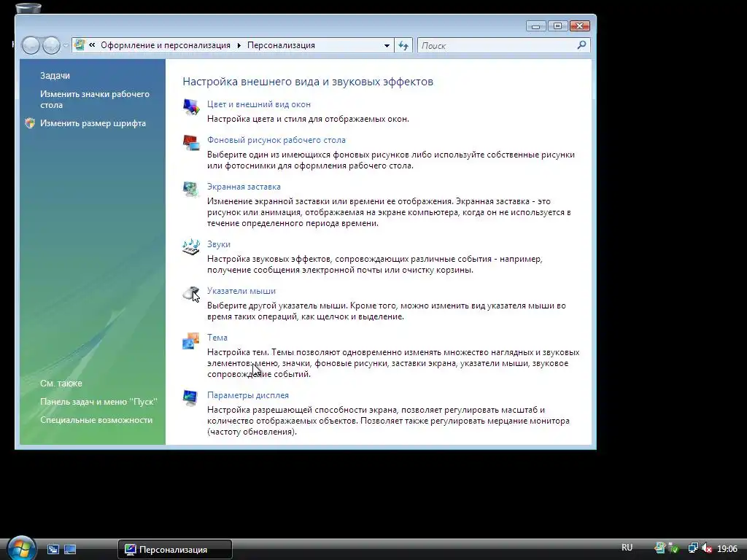Image resolution: width=747 pixels, height=560 pixels.
Task: Click the network tray icon
Action: (x=693, y=548)
